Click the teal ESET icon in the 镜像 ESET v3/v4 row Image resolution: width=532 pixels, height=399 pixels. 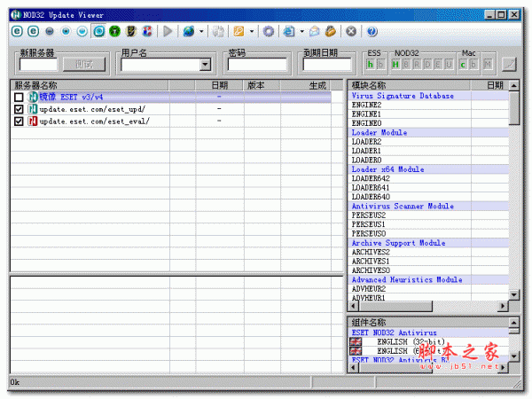click(33, 97)
